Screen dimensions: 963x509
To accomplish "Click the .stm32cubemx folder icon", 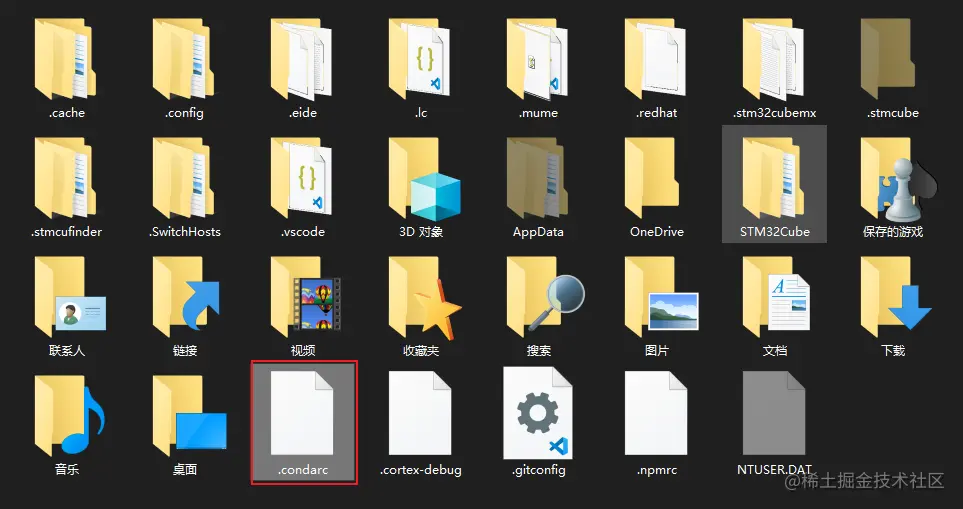I will [x=773, y=60].
